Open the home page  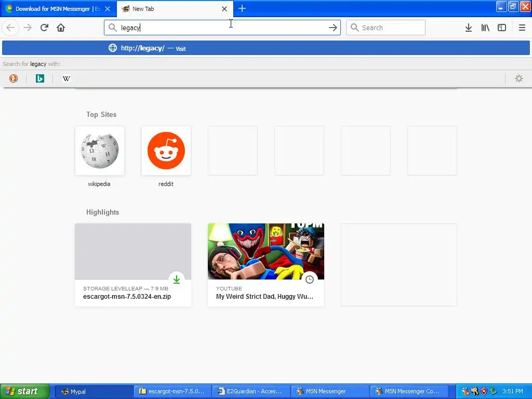(x=61, y=28)
